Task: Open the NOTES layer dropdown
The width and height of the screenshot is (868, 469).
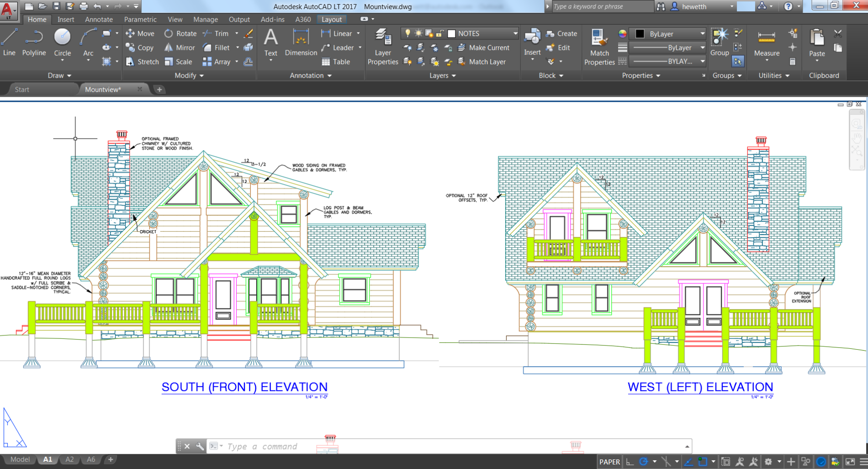Action: [515, 33]
